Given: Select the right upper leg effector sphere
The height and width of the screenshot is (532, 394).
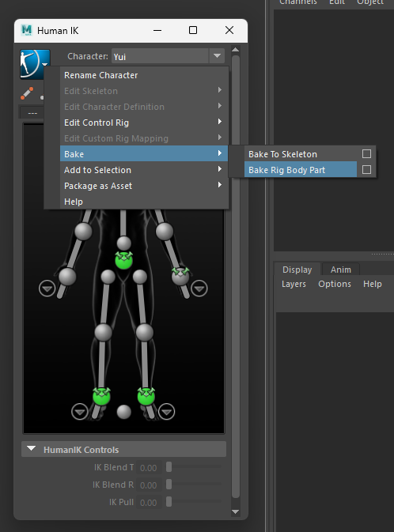Looking at the screenshot, I should click(x=108, y=277).
